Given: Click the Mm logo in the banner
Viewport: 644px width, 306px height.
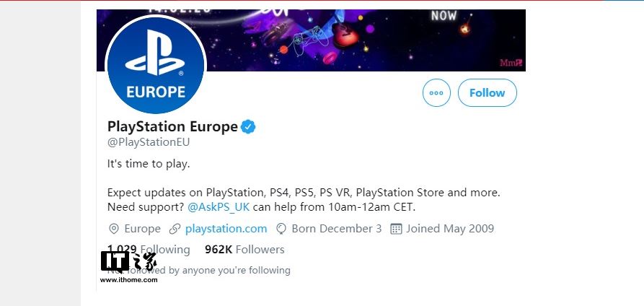Looking at the screenshot, I should coord(509,63).
